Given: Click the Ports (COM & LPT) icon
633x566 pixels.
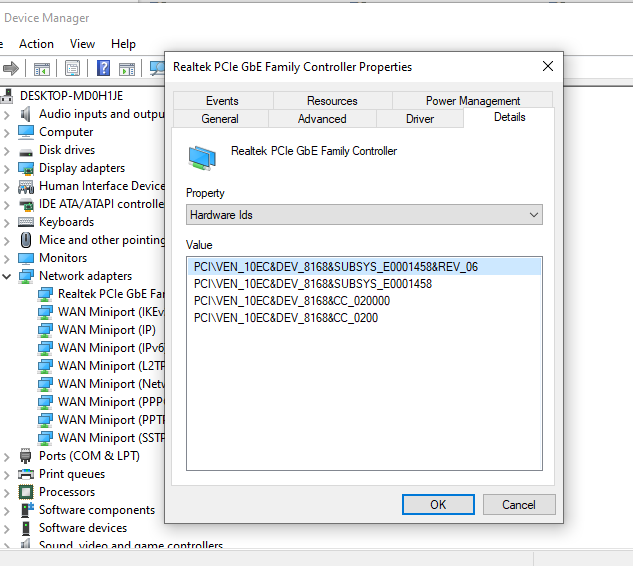Looking at the screenshot, I should pos(25,456).
